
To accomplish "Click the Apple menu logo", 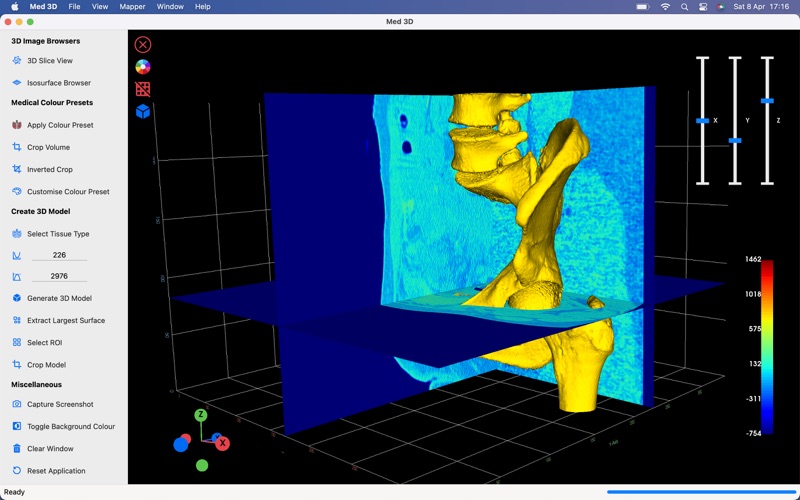I will (14, 7).
